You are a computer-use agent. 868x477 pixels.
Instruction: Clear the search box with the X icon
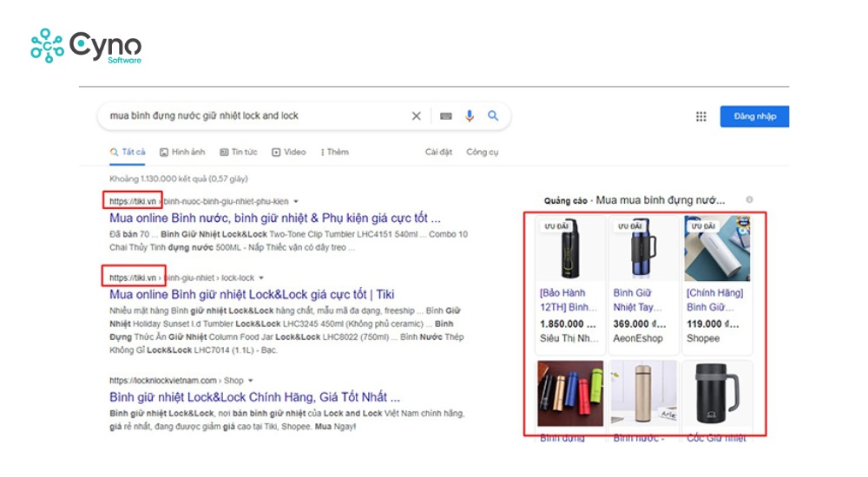click(x=417, y=115)
